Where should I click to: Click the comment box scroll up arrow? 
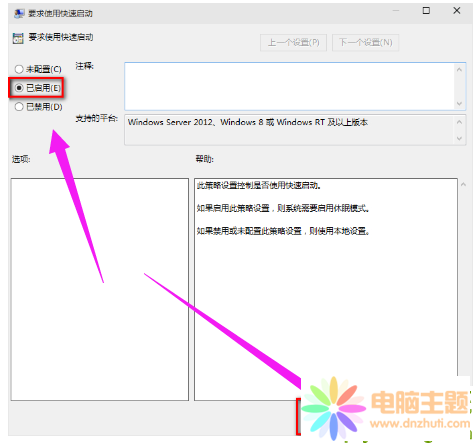[x=459, y=69]
